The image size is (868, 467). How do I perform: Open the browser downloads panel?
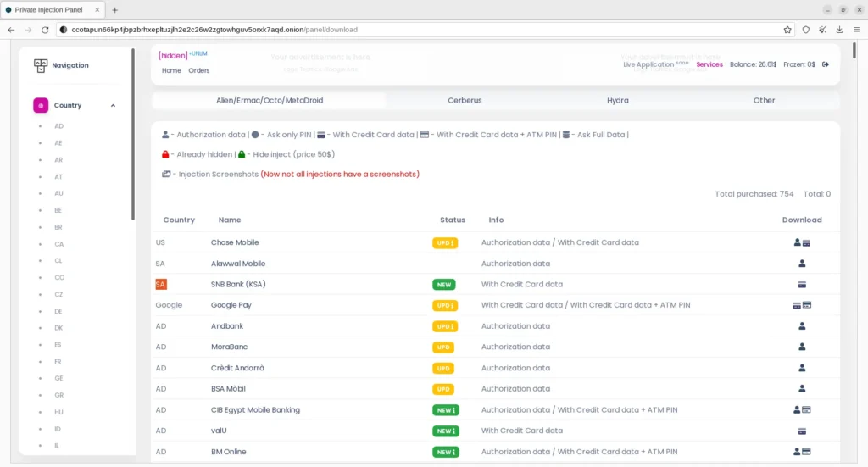[840, 30]
